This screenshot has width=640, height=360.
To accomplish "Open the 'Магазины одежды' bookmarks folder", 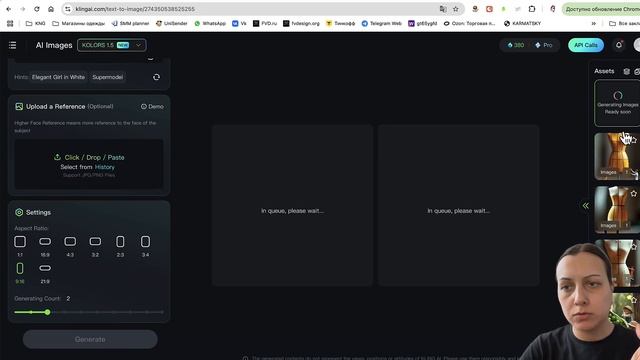I will [79, 24].
